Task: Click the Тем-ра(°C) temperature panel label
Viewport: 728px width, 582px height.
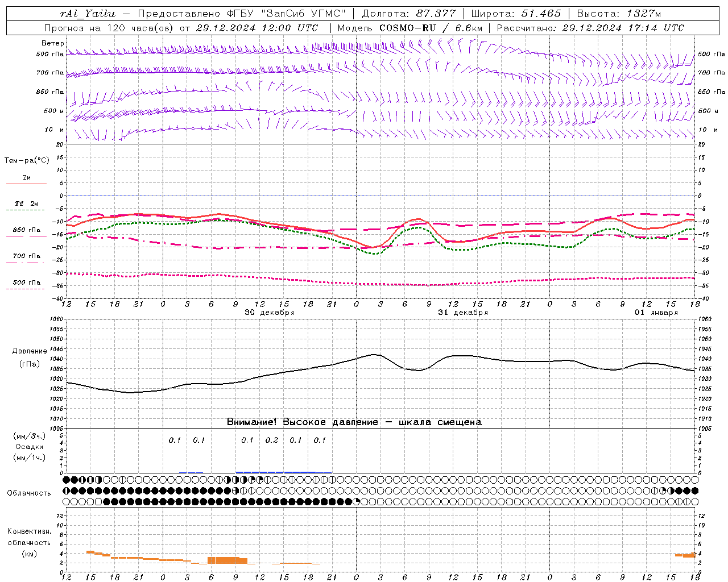Action: (27, 161)
